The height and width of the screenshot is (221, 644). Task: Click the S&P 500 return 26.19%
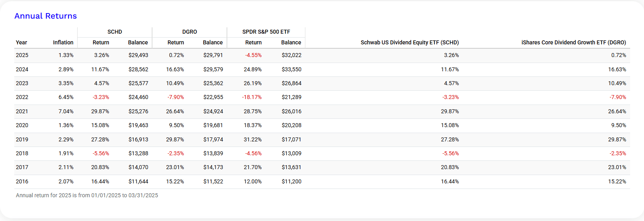[x=253, y=83]
